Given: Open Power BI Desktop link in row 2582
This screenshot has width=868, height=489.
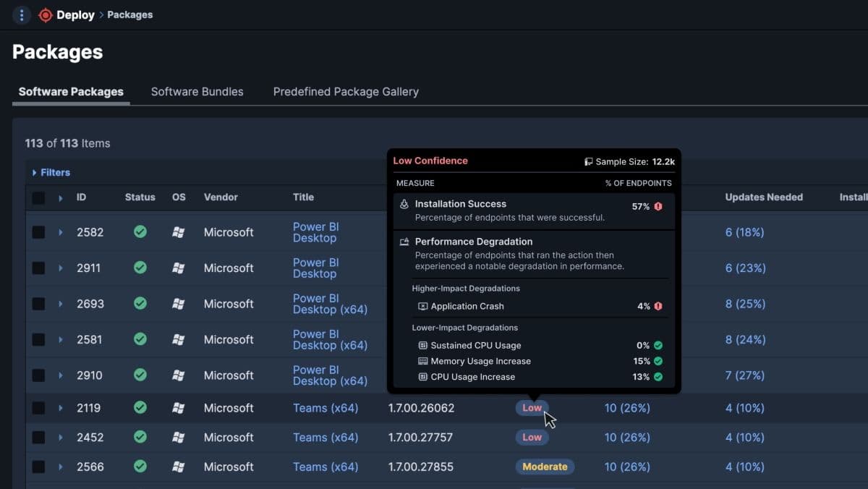Looking at the screenshot, I should pyautogui.click(x=315, y=232).
